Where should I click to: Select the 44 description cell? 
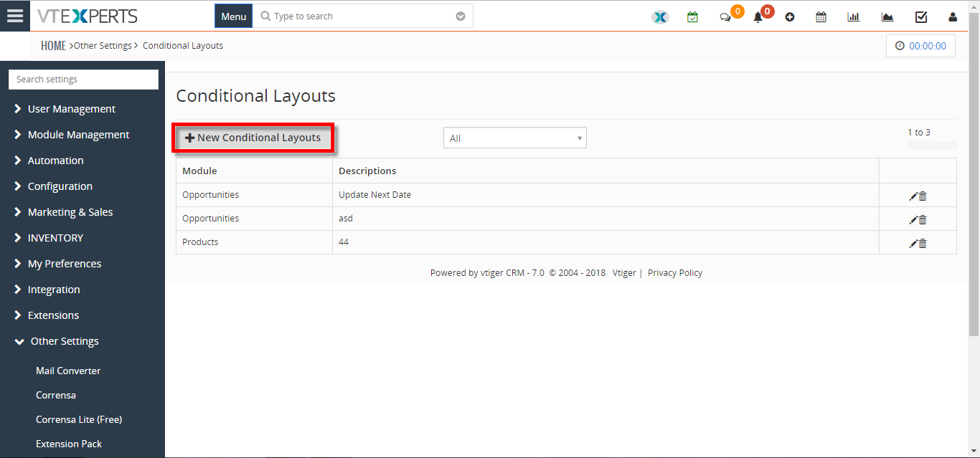pos(344,242)
